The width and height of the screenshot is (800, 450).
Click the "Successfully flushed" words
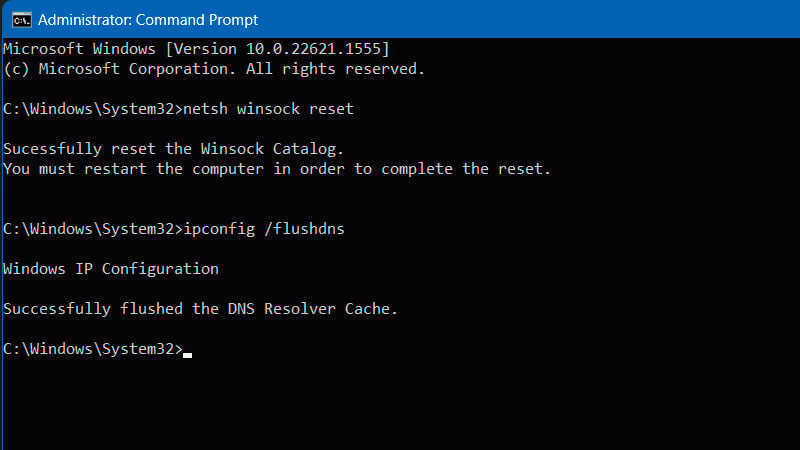(x=93, y=309)
